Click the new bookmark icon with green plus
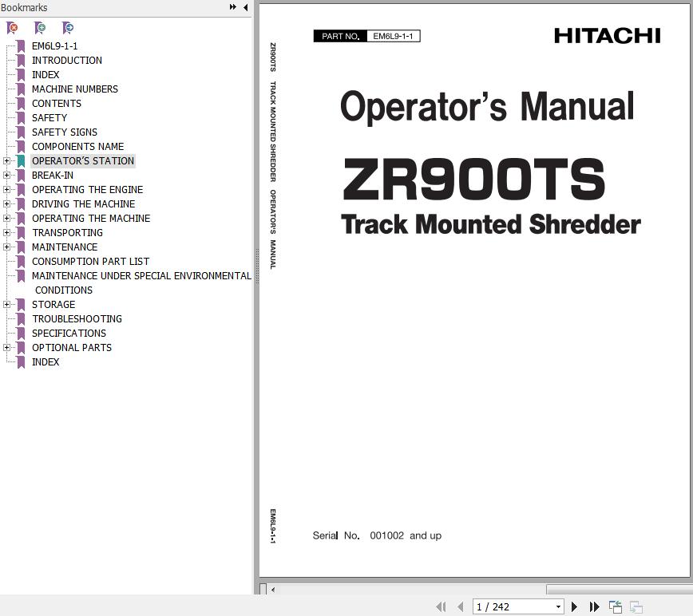Image resolution: width=693 pixels, height=616 pixels. pos(40,28)
